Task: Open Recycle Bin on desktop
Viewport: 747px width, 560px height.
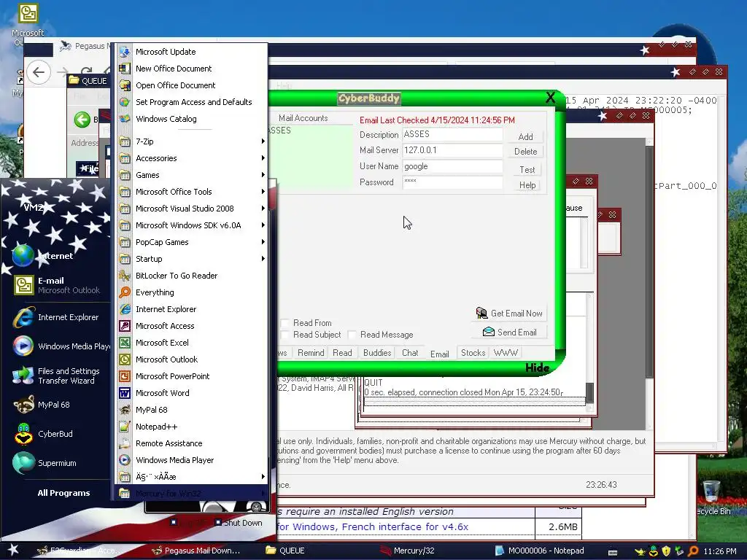Action: coord(712,497)
